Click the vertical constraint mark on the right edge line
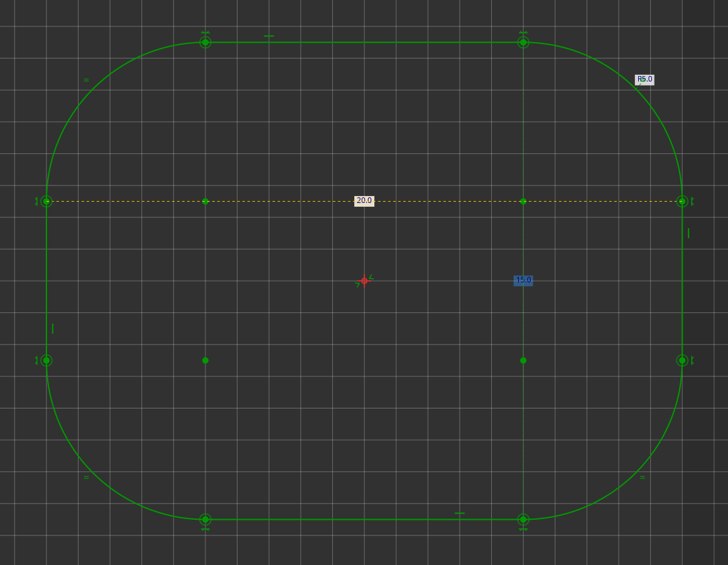The height and width of the screenshot is (565, 728). click(688, 233)
